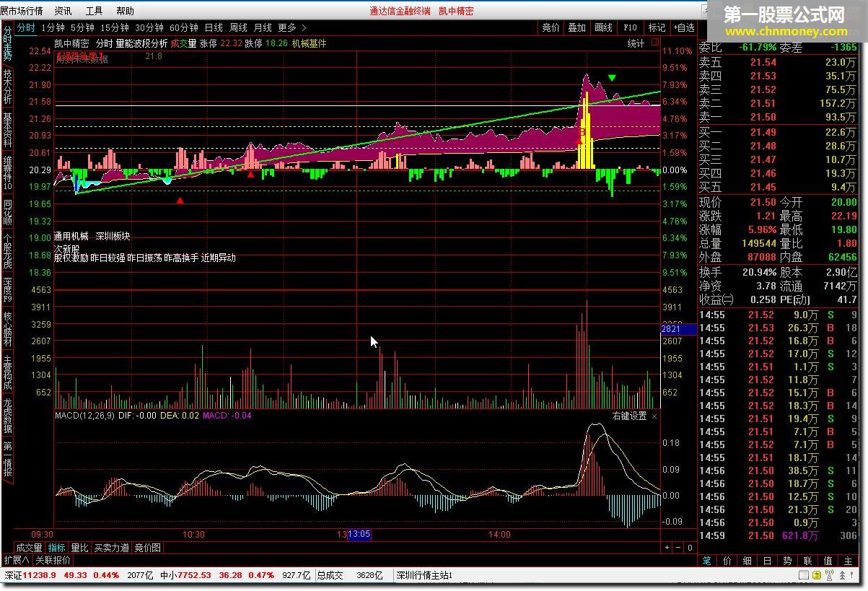Select the 笔 tick tab
Image resolution: width=868 pixels, height=591 pixels.
pyautogui.click(x=707, y=561)
